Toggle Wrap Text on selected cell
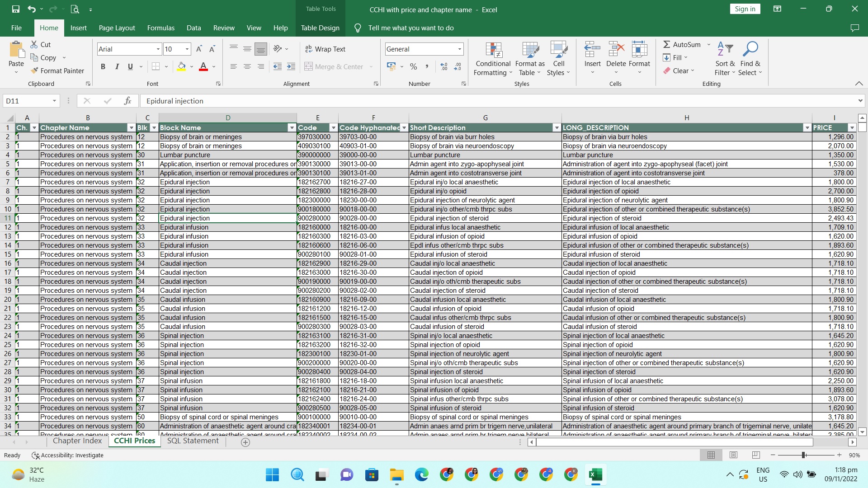Viewport: 868px width, 488px height. [325, 49]
